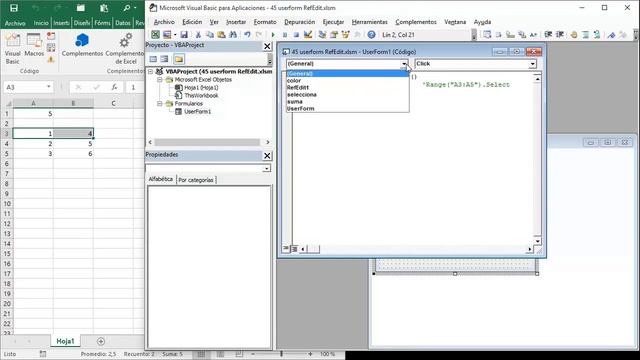The image size is (640, 360).
Task: Toggle Use Relative References in Excel's Código group
Action: coord(51,48)
